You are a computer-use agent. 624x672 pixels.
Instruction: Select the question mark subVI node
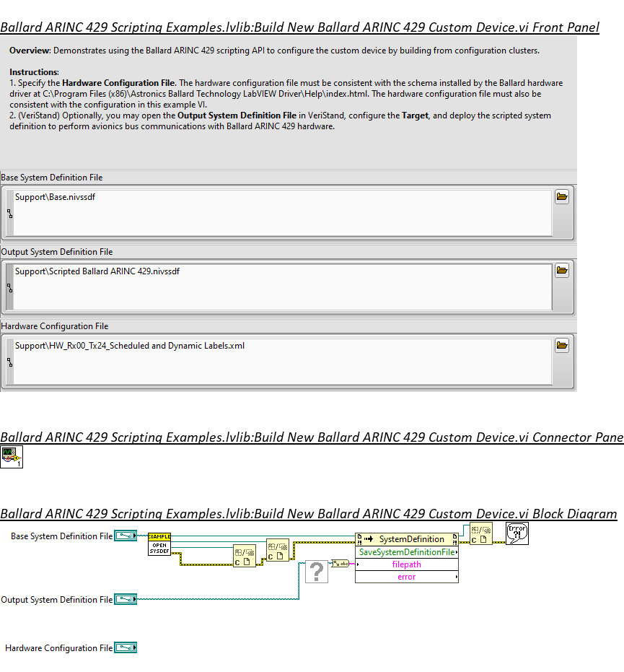[x=317, y=572]
